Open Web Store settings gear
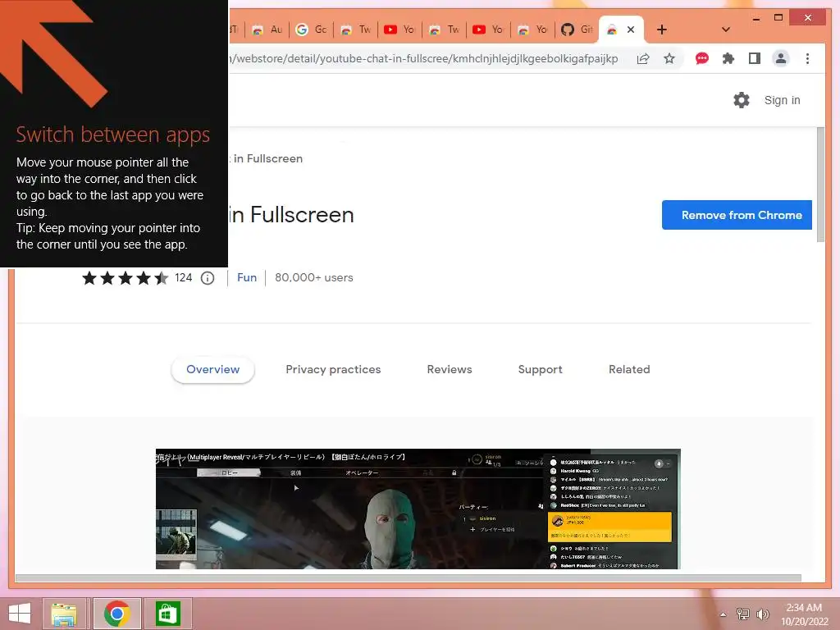840x630 pixels. [742, 100]
